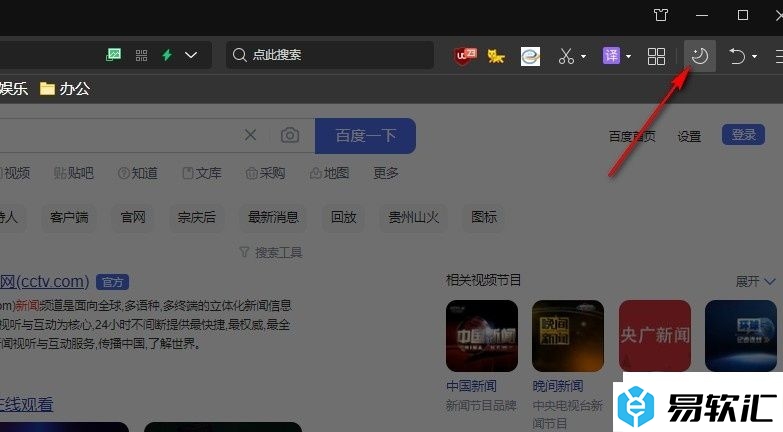
Task: Expand the translate dropdown arrow
Action: [628, 56]
